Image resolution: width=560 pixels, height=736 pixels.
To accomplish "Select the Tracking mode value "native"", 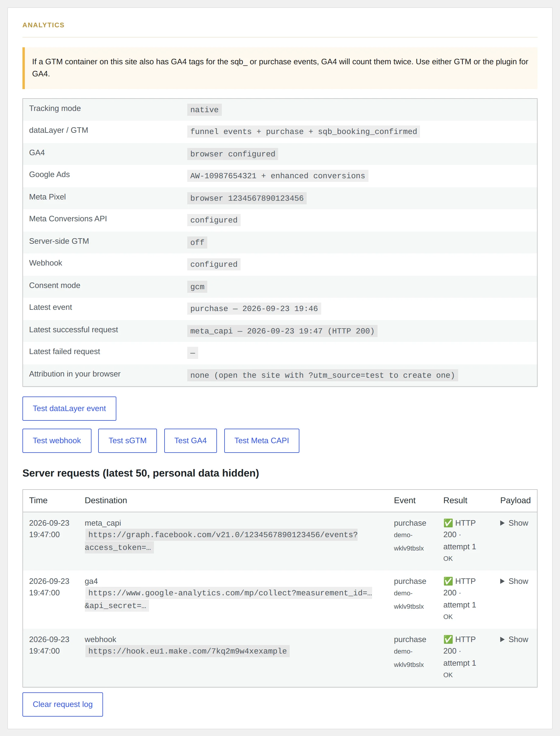I will coord(204,110).
